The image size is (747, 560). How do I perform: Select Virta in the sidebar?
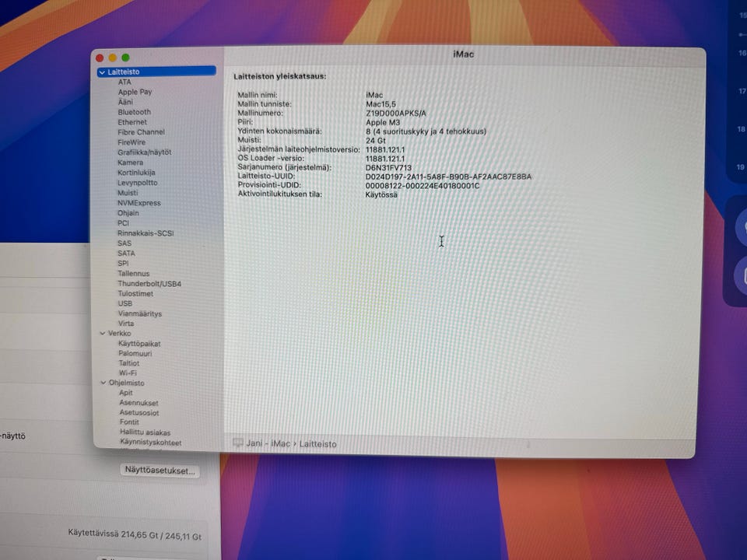click(x=126, y=324)
